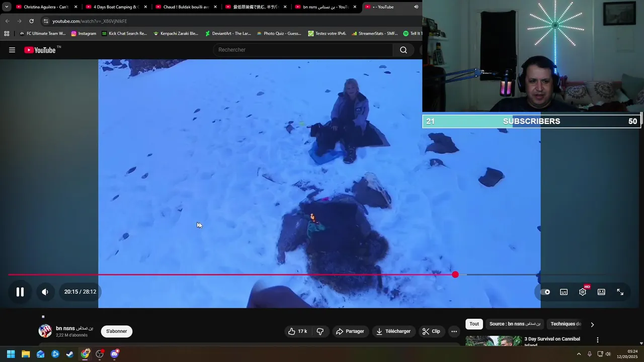
Task: Seek by clicking the red progress bar
Action: [231, 275]
